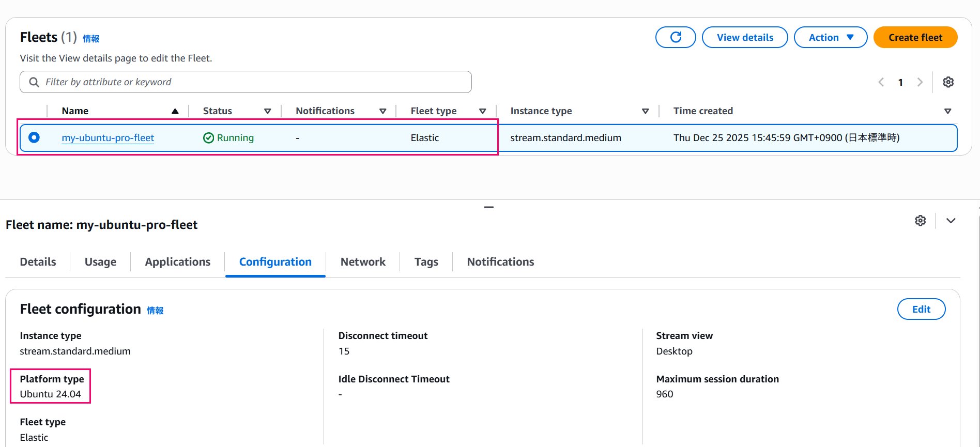Open the Tags tab
This screenshot has height=447, width=980.
(x=426, y=261)
